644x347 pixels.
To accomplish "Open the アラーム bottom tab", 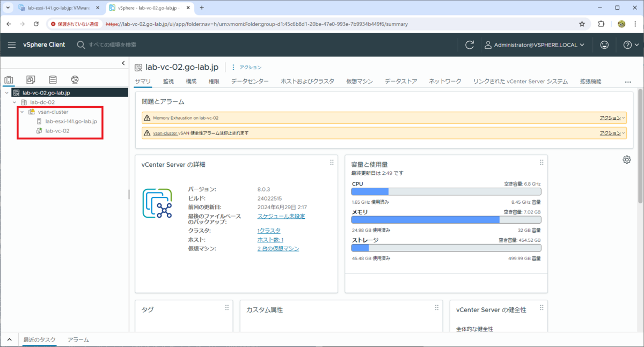I will click(x=78, y=340).
